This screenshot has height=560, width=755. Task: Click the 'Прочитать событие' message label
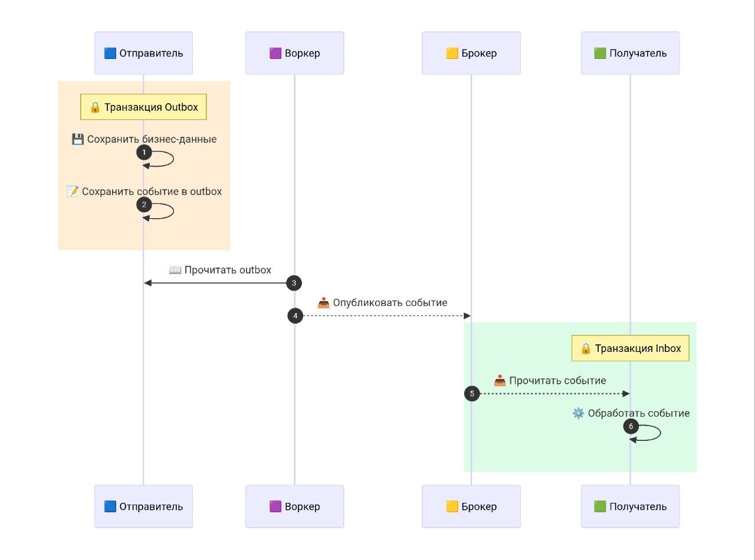[558, 381]
